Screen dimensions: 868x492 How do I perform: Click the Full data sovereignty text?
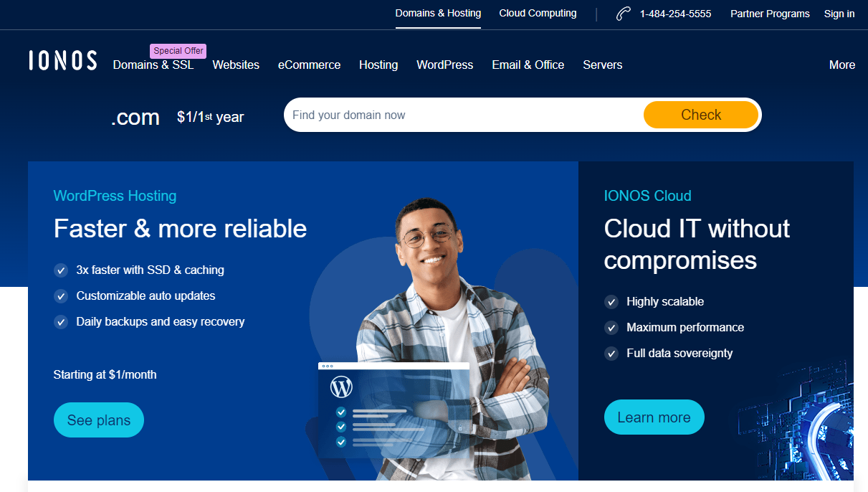click(x=679, y=354)
